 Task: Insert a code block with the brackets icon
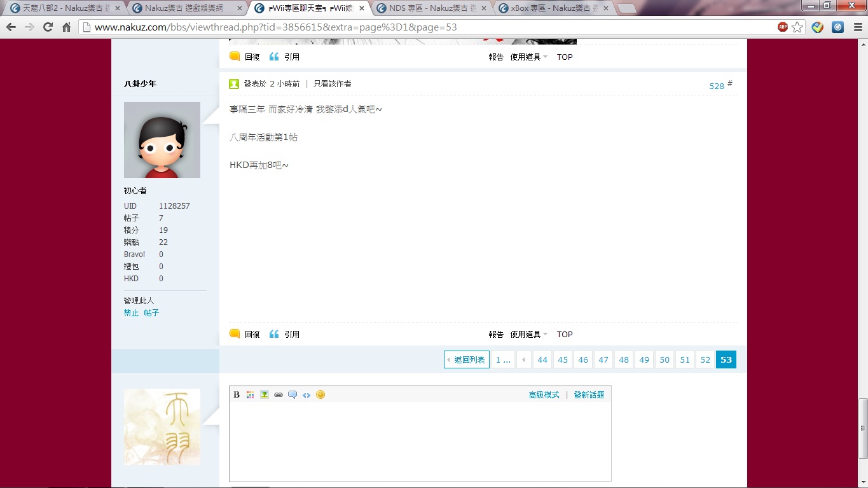coord(307,394)
